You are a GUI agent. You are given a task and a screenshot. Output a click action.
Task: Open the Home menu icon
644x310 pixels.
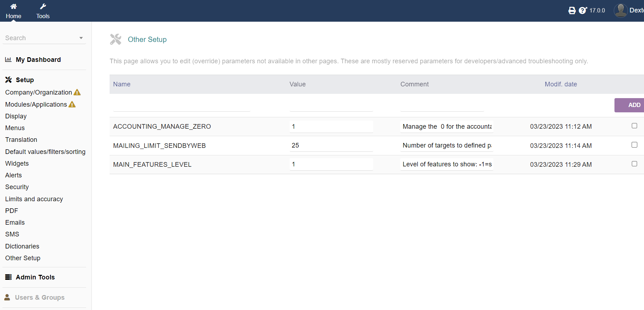pos(14,6)
